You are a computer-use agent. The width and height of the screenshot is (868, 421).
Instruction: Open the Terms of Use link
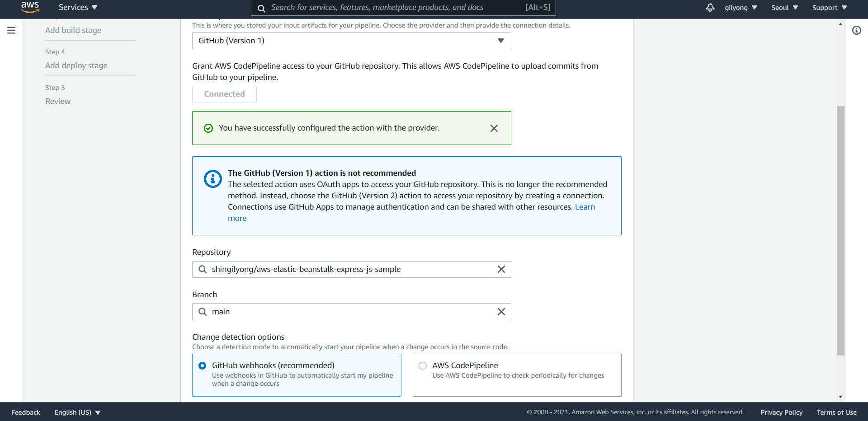point(836,412)
